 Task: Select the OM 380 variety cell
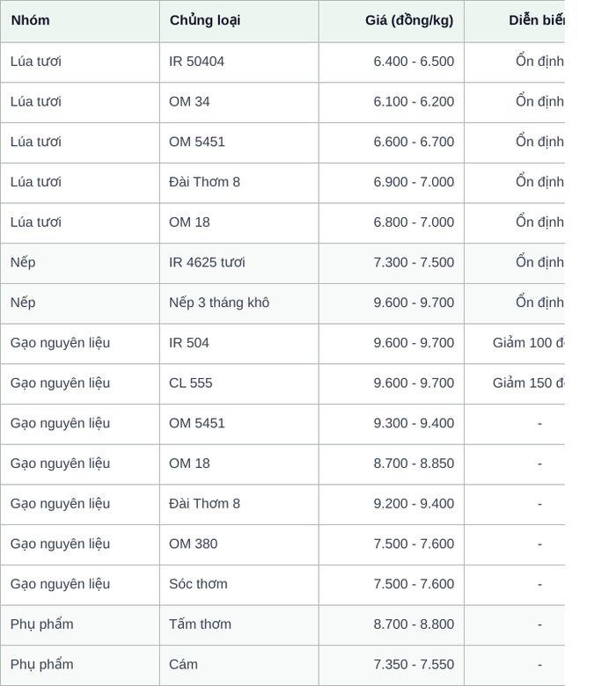click(x=239, y=544)
